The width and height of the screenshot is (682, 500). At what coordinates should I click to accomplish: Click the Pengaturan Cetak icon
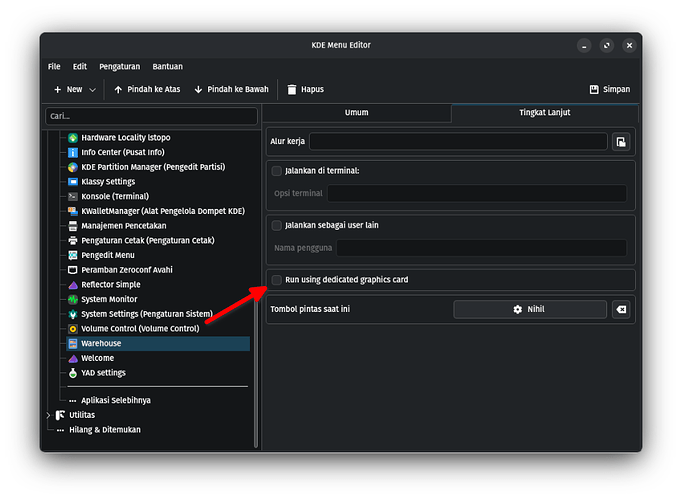pos(73,240)
